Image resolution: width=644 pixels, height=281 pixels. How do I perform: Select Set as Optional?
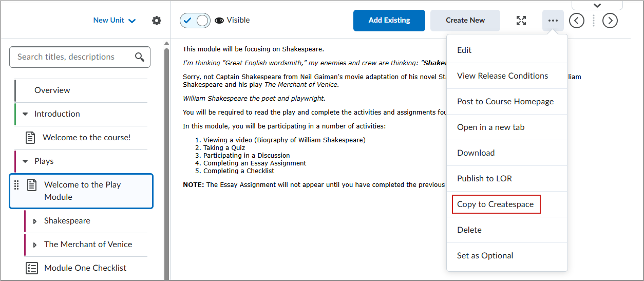click(x=507, y=255)
